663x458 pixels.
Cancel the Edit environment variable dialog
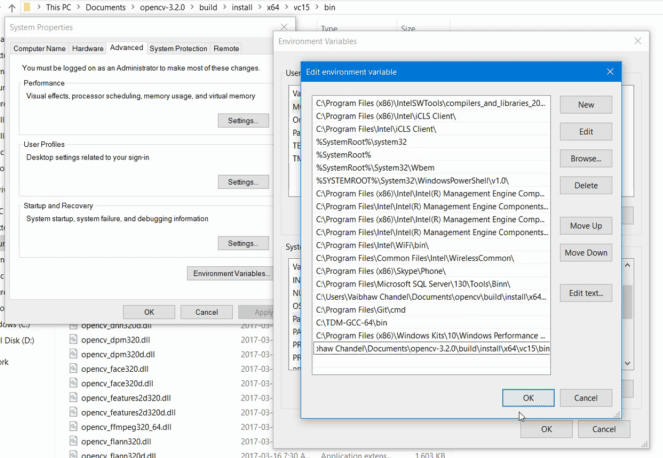pos(586,398)
